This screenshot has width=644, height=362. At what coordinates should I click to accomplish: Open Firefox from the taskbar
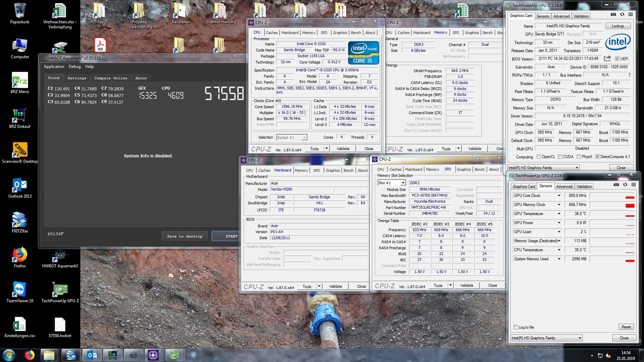click(x=30, y=355)
